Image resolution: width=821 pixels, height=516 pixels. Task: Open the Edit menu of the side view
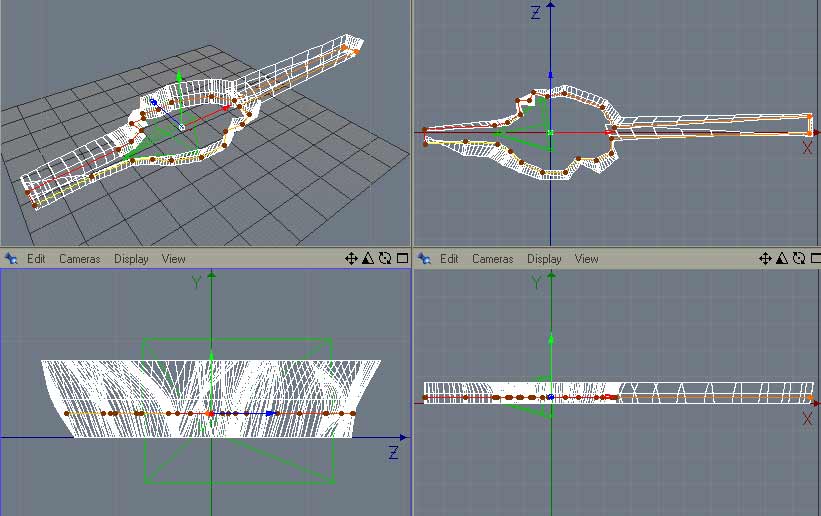(36, 258)
